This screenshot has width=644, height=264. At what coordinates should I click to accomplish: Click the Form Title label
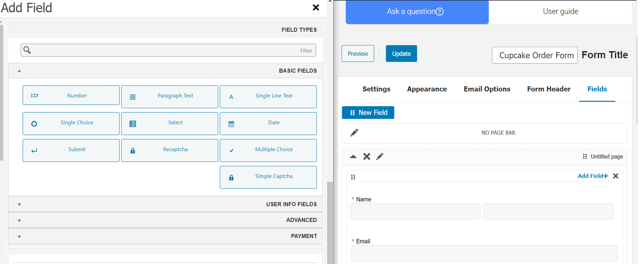click(605, 55)
